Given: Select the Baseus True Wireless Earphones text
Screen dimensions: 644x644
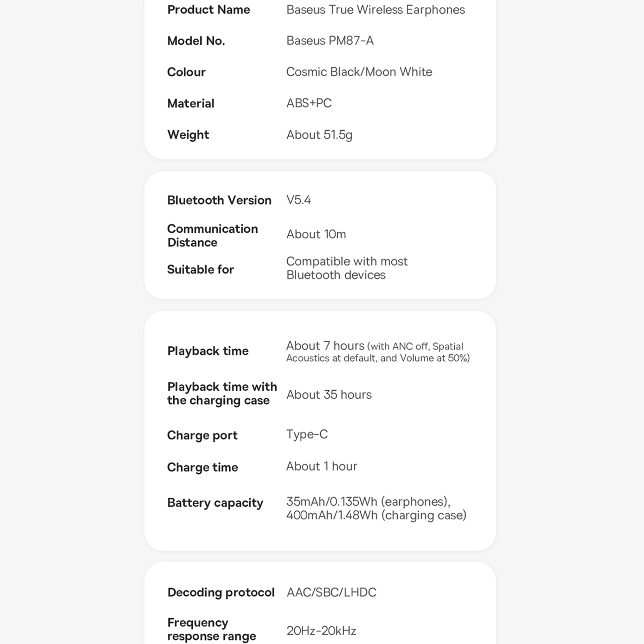Looking at the screenshot, I should click(376, 10).
